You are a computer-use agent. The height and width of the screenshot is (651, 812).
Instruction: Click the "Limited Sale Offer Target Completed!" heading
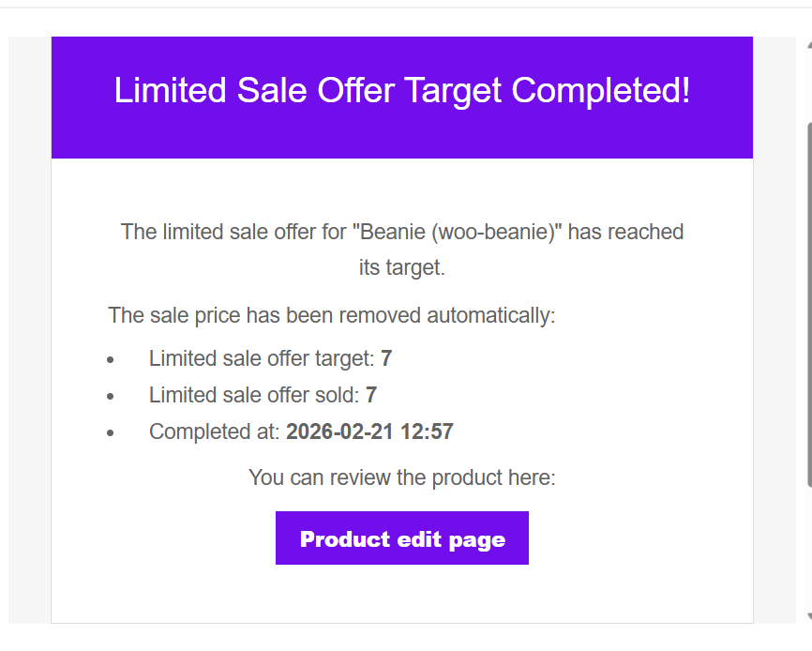coord(402,91)
